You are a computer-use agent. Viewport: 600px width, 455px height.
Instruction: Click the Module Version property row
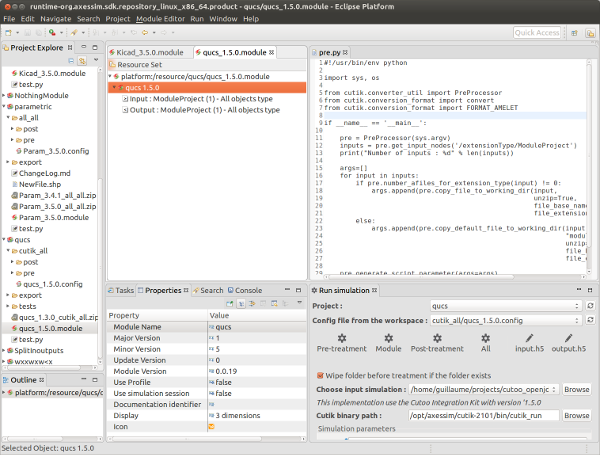click(x=207, y=371)
